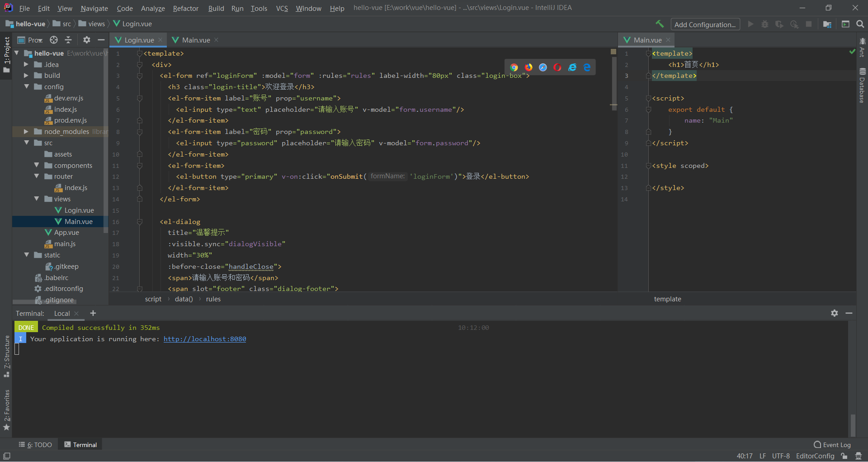Open the localhost:8080 link
Image resolution: width=868 pixels, height=462 pixels.
click(205, 339)
